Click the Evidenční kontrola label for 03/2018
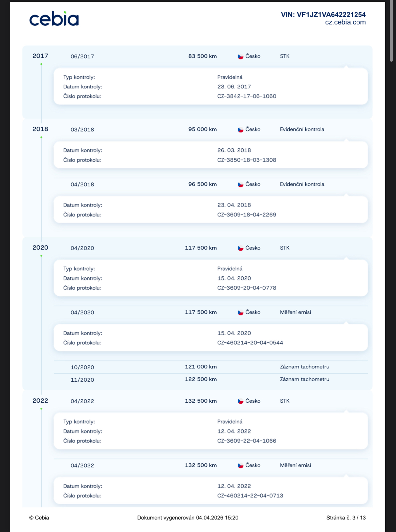Image resolution: width=396 pixels, height=532 pixels. [x=302, y=129]
